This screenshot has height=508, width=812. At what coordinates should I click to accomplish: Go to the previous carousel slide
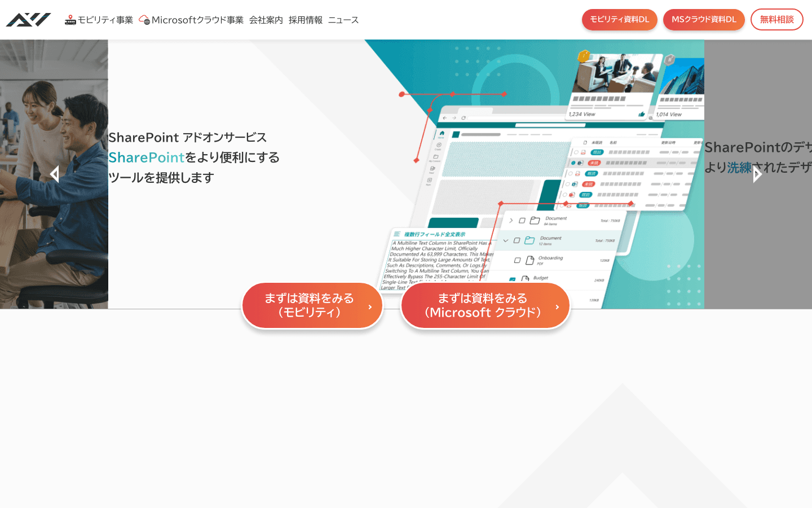coord(54,174)
